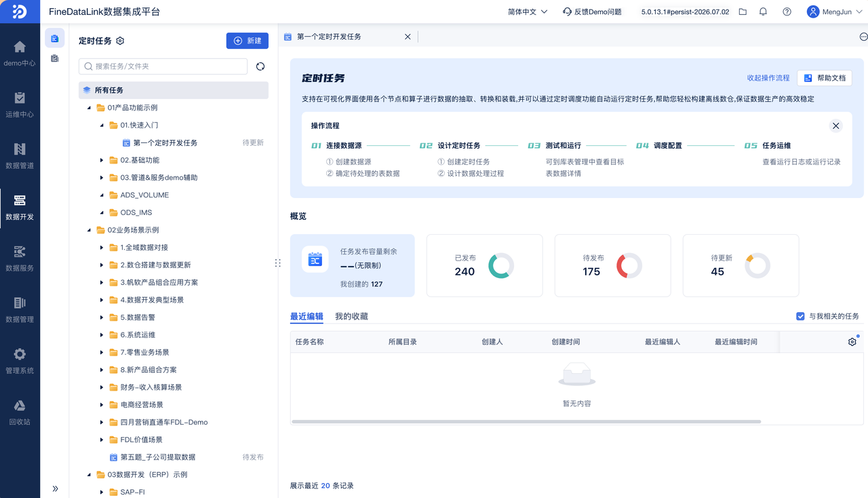
Task: Select the 电商经营场景 folder
Action: tap(142, 405)
